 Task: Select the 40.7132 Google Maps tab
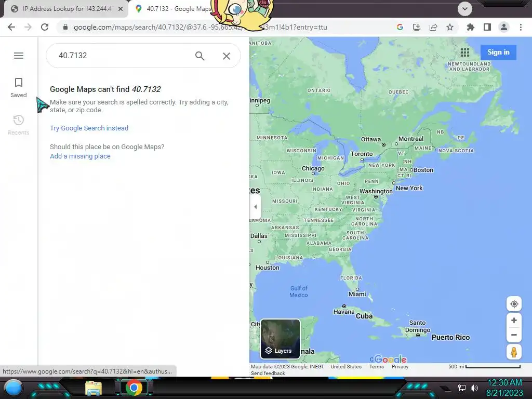tap(173, 9)
